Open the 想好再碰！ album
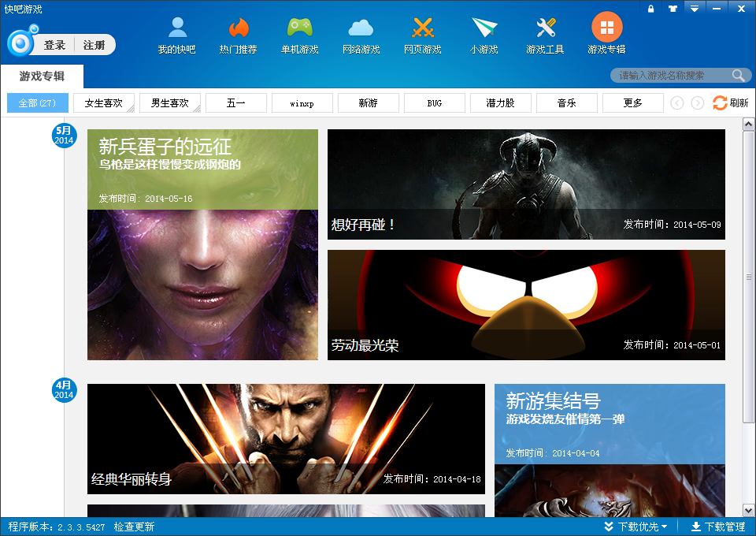Viewport: 756px width, 536px height. point(527,184)
